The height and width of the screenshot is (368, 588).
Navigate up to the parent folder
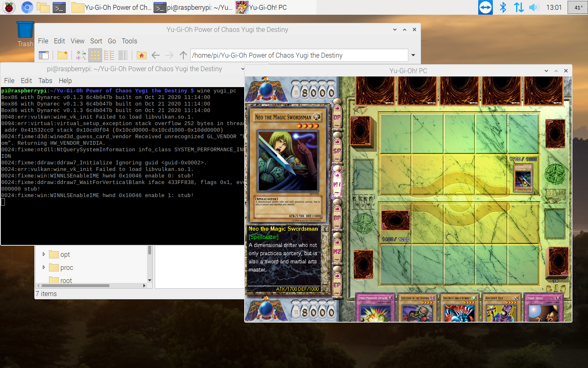tap(183, 55)
